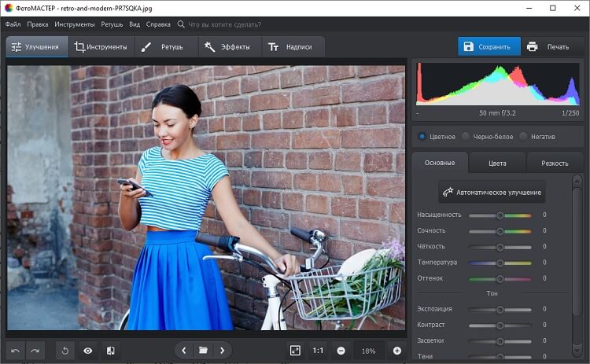The height and width of the screenshot is (364, 590).
Task: Zoom out with the minus icon
Action: click(341, 351)
